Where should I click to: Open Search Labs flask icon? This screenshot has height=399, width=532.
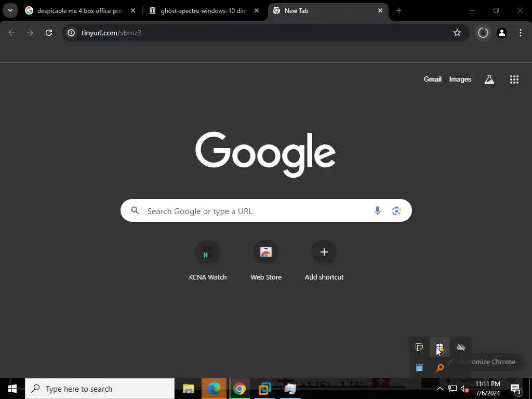coord(489,79)
